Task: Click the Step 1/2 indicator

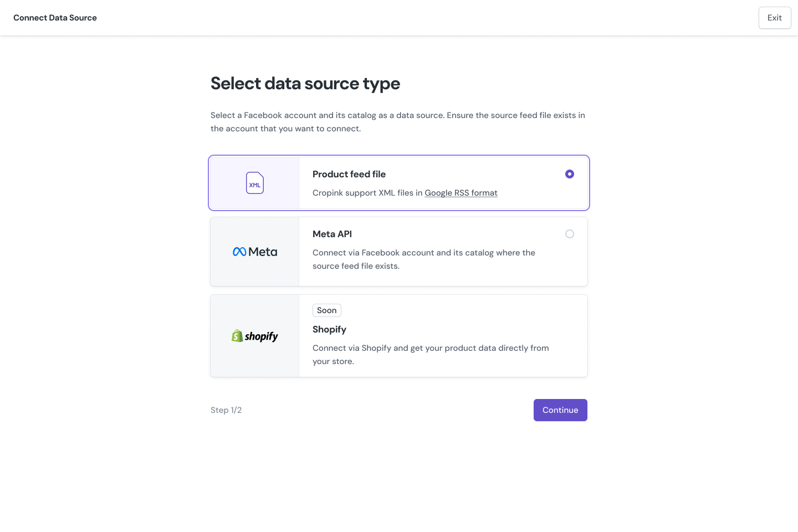Action: pos(226,410)
